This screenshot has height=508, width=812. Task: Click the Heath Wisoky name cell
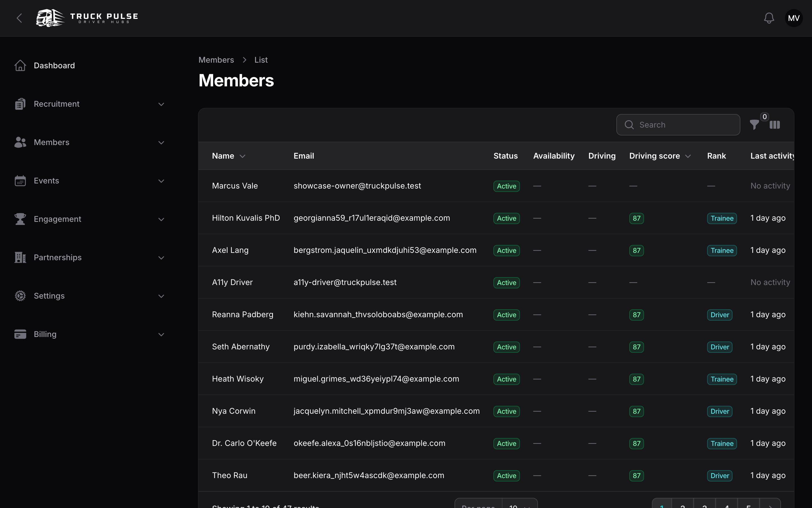pyautogui.click(x=238, y=379)
